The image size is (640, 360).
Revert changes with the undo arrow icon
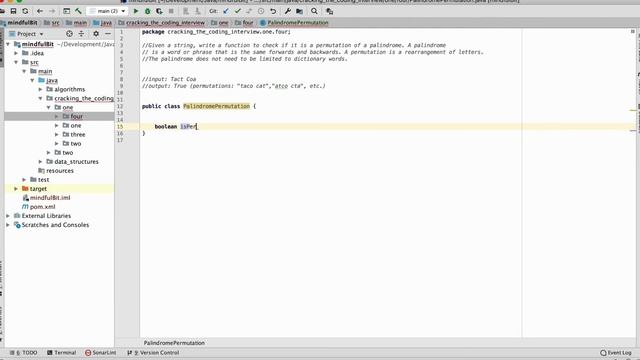pos(273,11)
